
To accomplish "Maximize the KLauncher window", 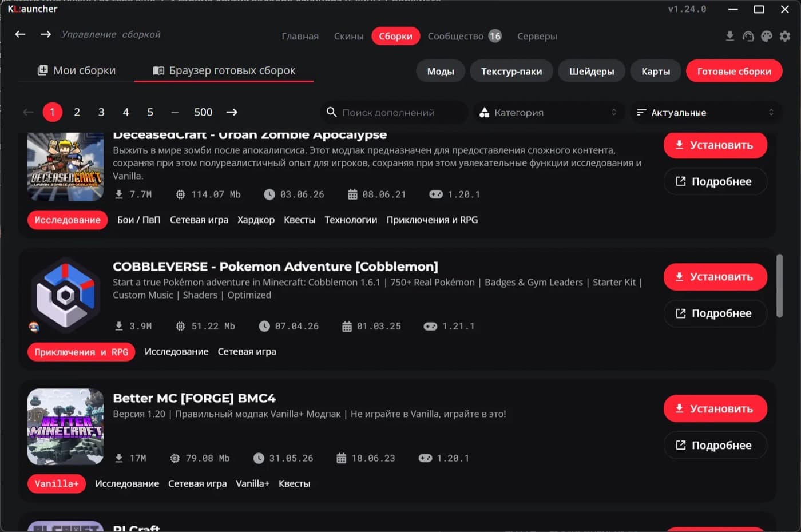I will click(759, 9).
